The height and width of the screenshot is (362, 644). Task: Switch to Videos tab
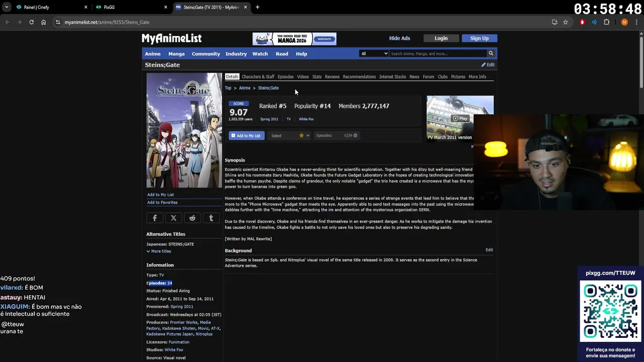pos(303,77)
